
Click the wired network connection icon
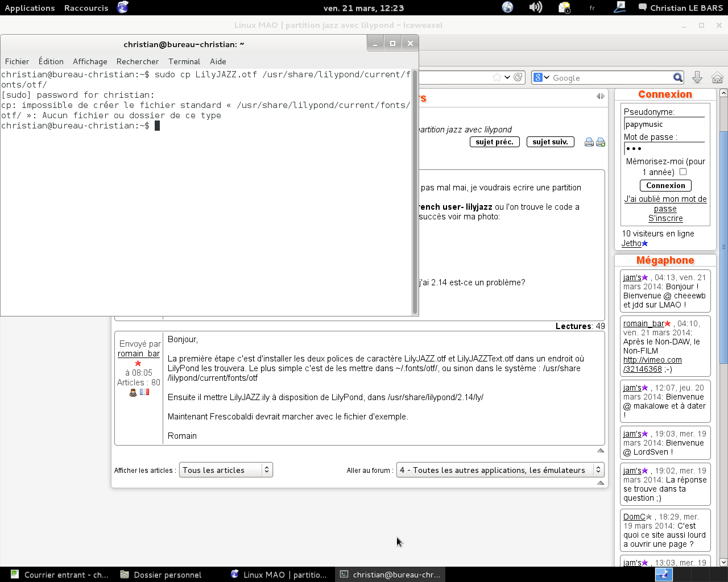(x=619, y=7)
